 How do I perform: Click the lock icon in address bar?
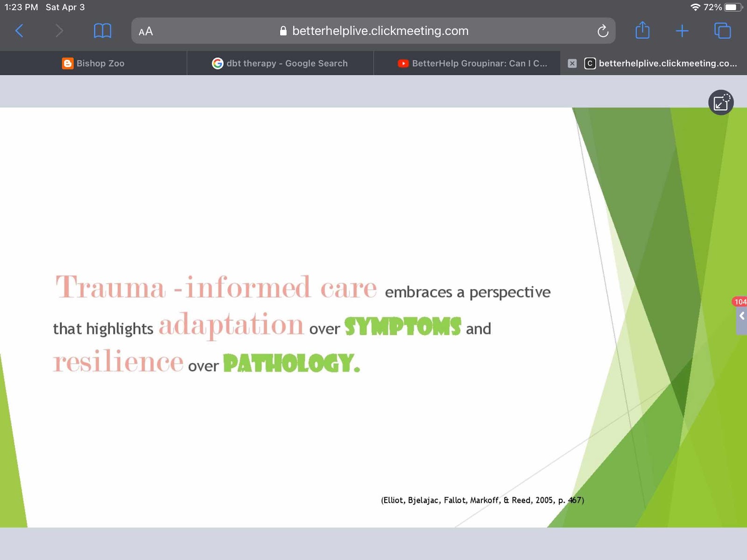point(283,31)
